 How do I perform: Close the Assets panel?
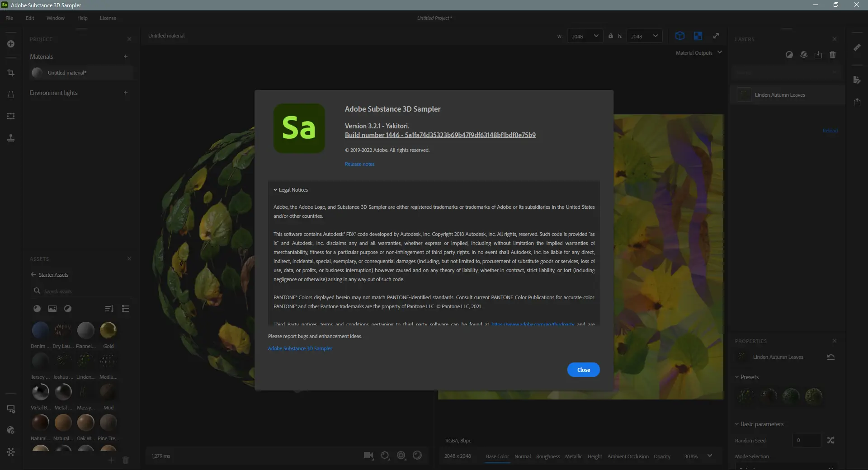129,258
